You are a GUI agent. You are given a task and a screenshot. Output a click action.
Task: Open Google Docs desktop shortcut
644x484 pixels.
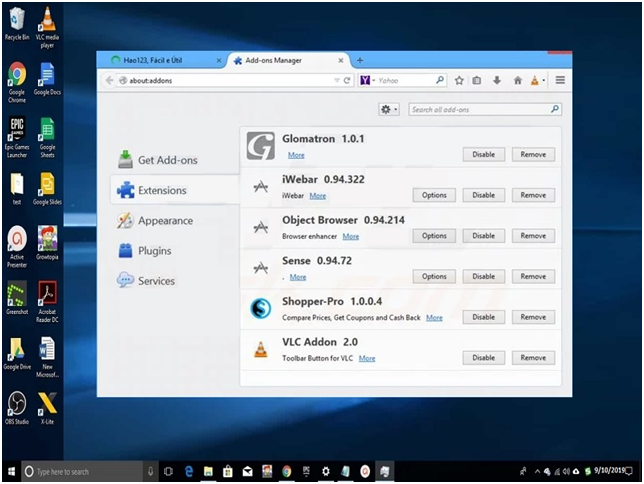click(x=47, y=79)
